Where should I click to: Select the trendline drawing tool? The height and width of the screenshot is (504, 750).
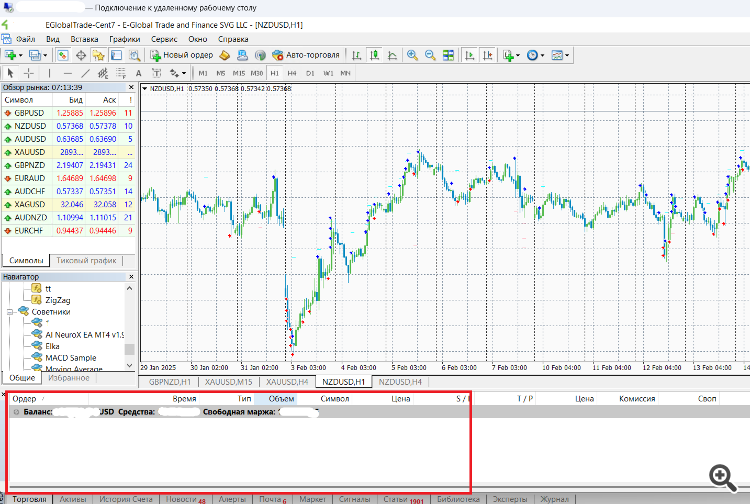pyautogui.click(x=86, y=73)
